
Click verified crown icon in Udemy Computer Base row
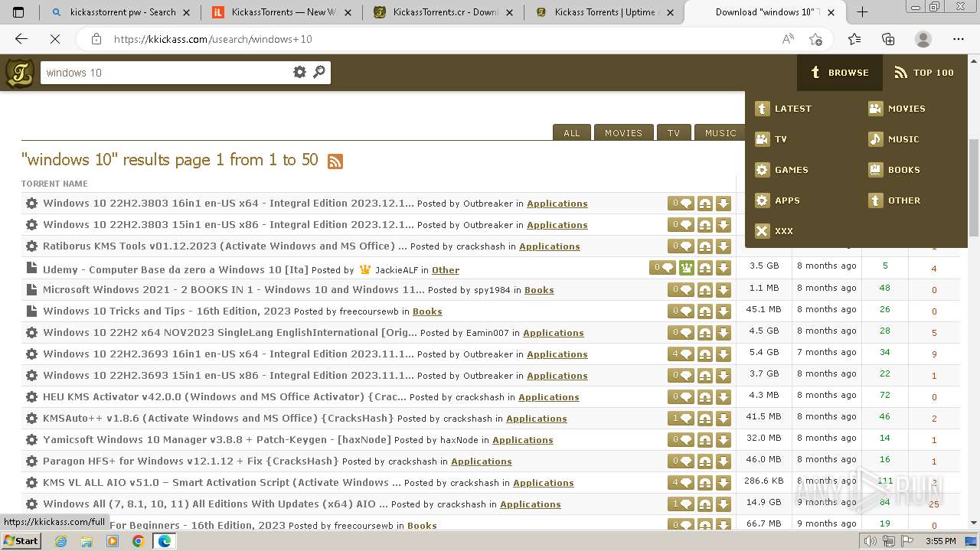coord(686,268)
